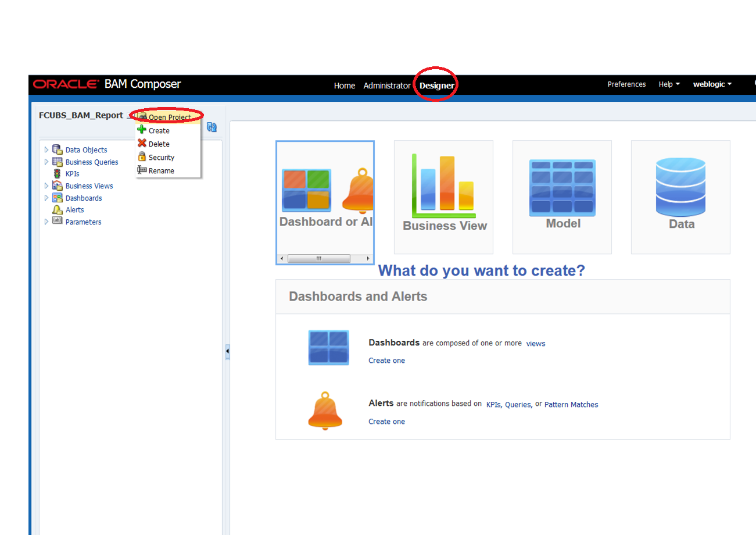The height and width of the screenshot is (535, 756).
Task: Expand the Business Queries node
Action: [x=46, y=162]
